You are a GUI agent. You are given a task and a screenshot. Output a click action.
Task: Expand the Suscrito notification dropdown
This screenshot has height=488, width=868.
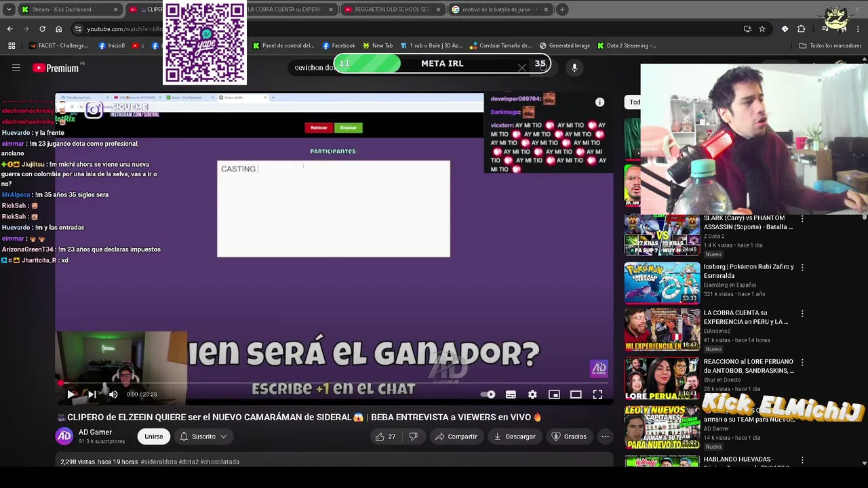pyautogui.click(x=203, y=436)
